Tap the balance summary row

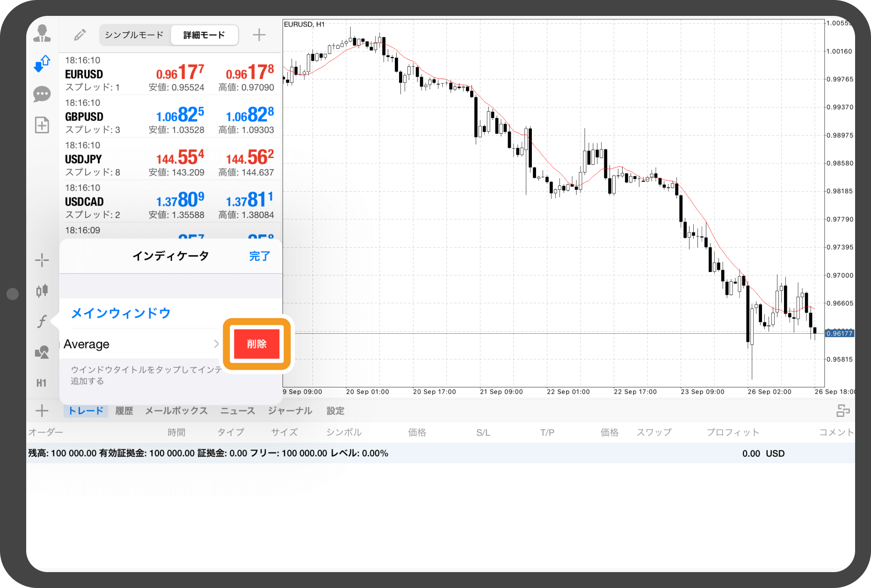click(441, 453)
